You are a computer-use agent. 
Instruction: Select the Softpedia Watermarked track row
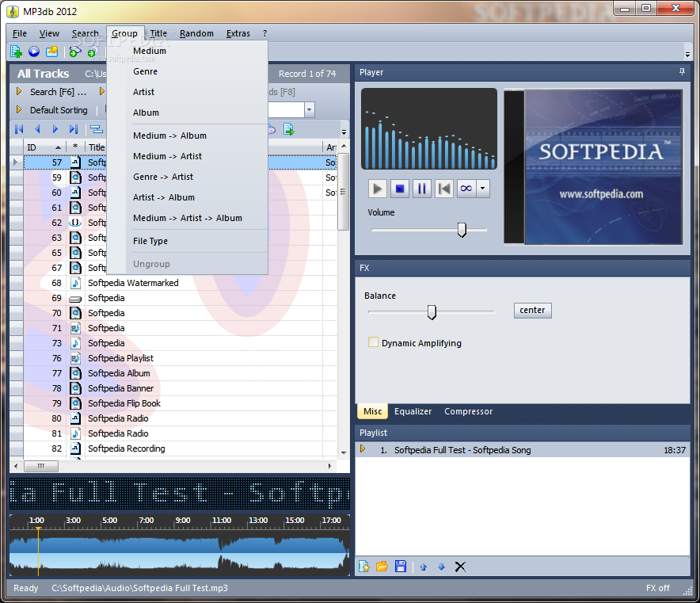coord(180,283)
